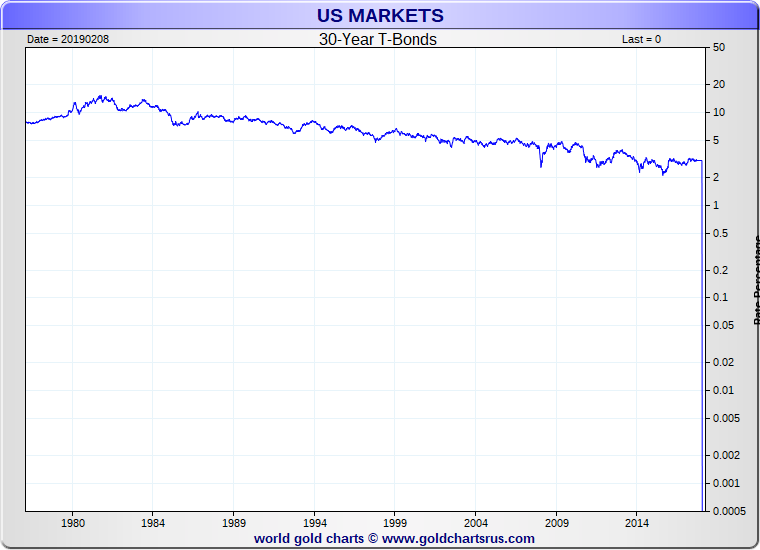Click the 'Rate Percentage' axis title

pyautogui.click(x=757, y=280)
